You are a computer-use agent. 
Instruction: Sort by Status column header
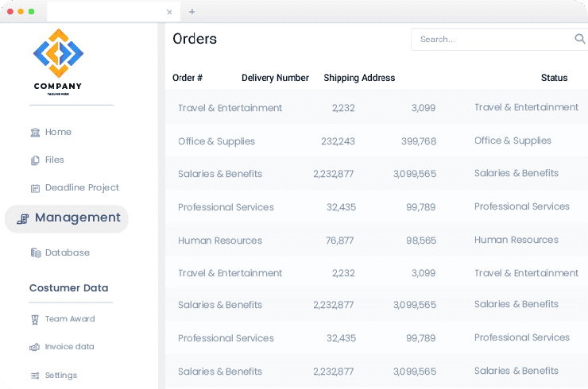pos(555,78)
